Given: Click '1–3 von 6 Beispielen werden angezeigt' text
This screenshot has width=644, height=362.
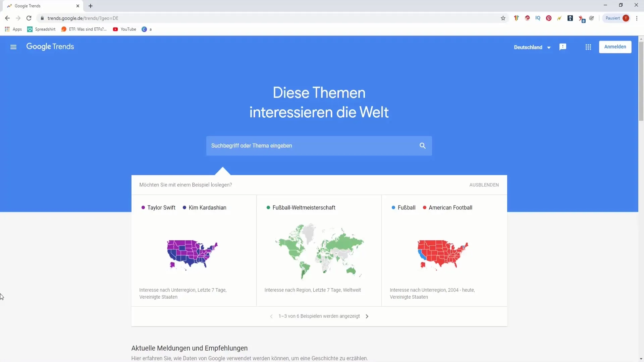Looking at the screenshot, I should click(x=319, y=316).
